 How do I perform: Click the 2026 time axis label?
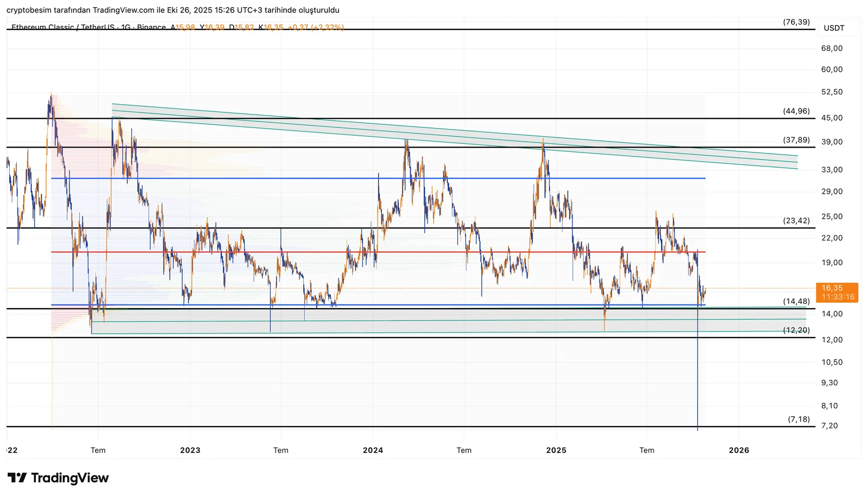pos(739,450)
